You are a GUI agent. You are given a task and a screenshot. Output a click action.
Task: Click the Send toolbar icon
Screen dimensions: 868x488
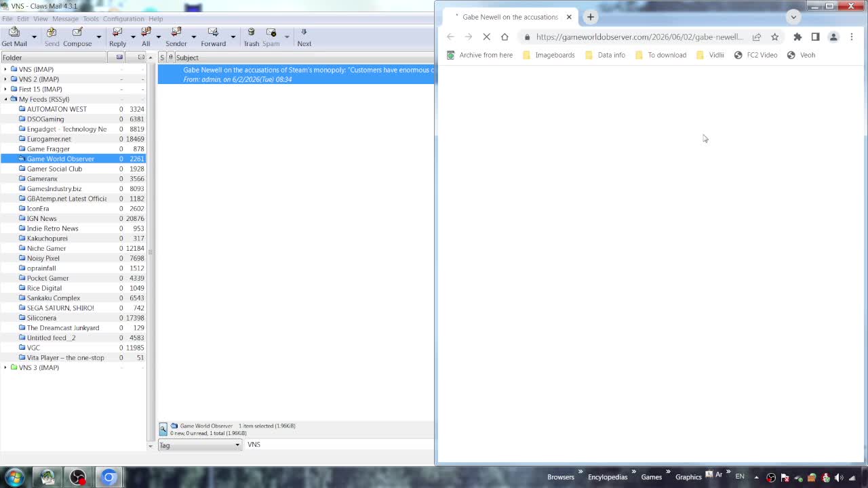coord(52,37)
